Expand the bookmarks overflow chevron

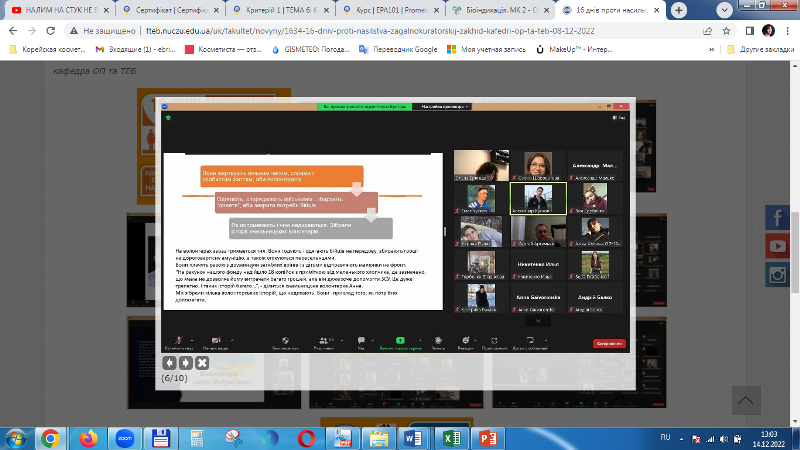click(x=711, y=49)
